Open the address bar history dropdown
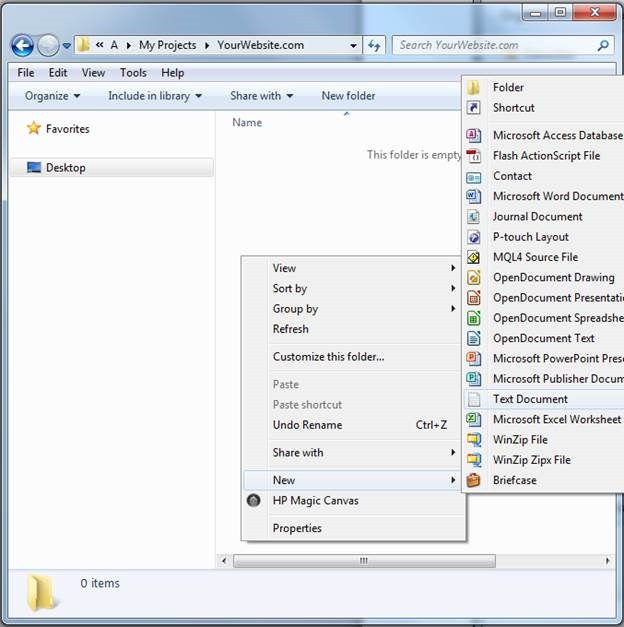Image resolution: width=624 pixels, height=627 pixels. point(353,46)
